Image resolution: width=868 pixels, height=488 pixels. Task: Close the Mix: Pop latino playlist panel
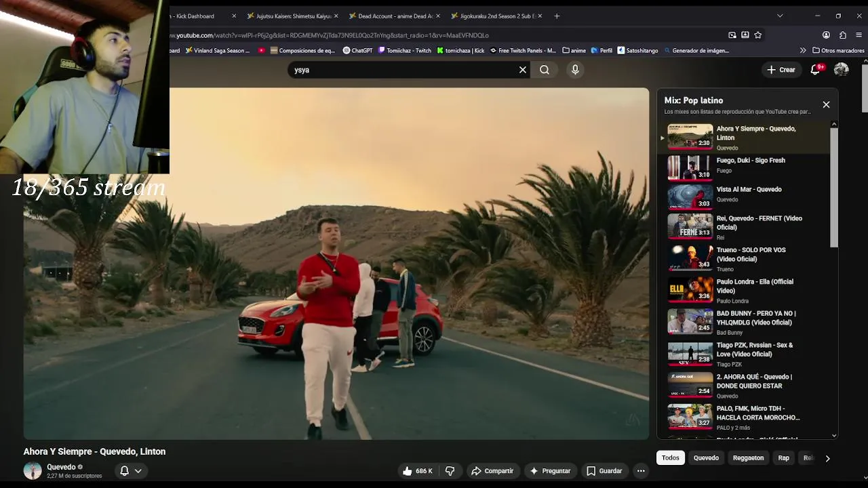[x=826, y=104]
